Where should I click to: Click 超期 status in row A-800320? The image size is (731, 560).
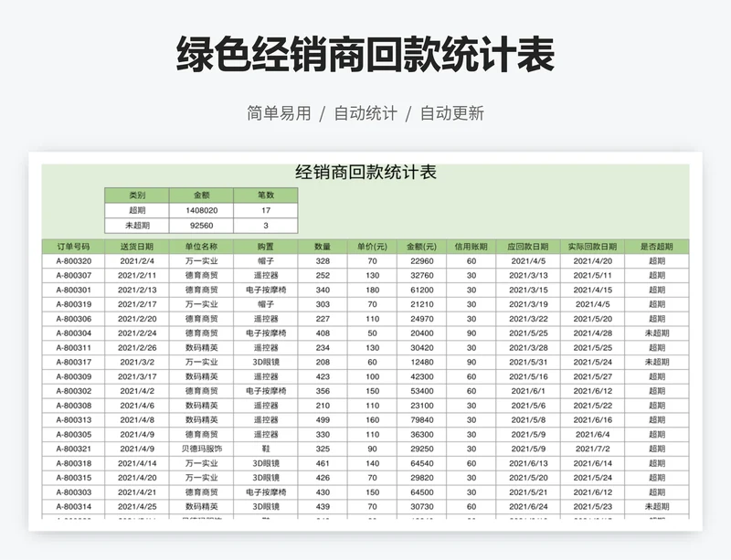pos(657,261)
